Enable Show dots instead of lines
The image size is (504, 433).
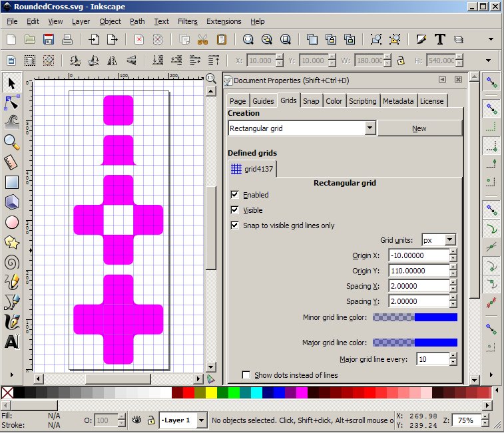point(246,375)
